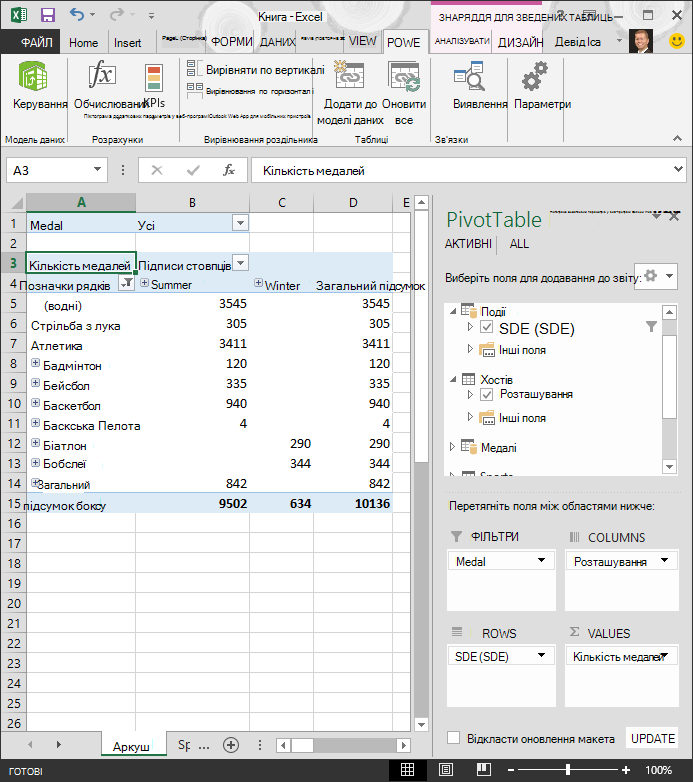Viewport: 693px width, 782px height.
Task: Click the UPDATE button
Action: click(x=653, y=739)
